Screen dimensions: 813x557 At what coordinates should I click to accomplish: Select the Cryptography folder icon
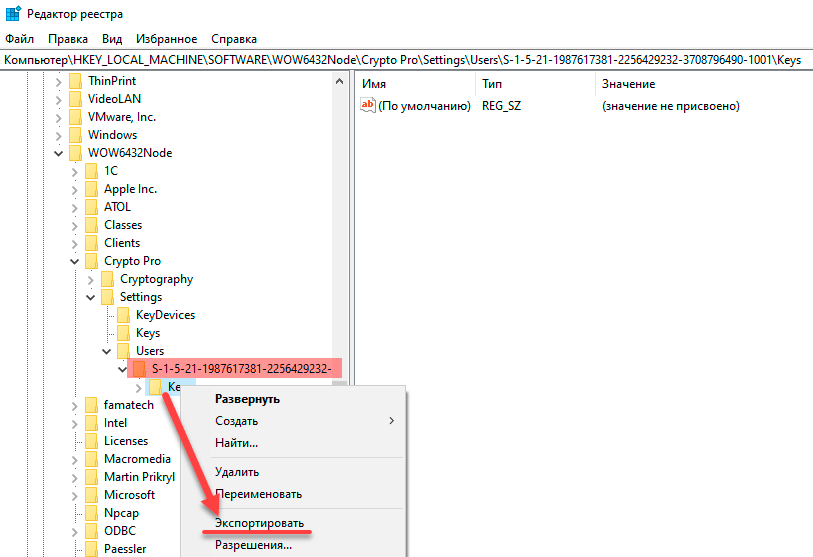tap(108, 279)
